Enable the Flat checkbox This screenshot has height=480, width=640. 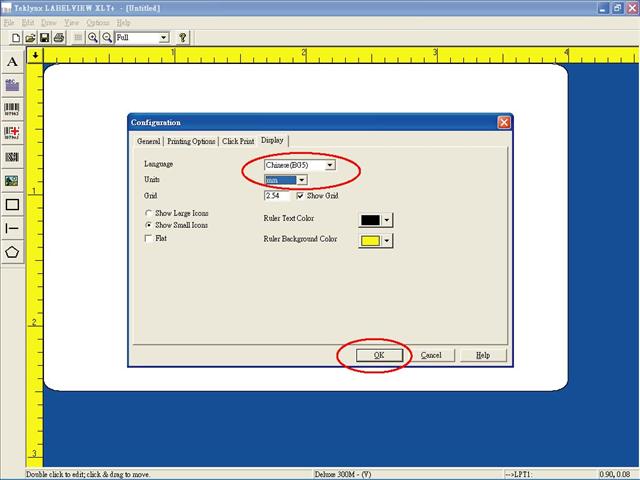(149, 238)
